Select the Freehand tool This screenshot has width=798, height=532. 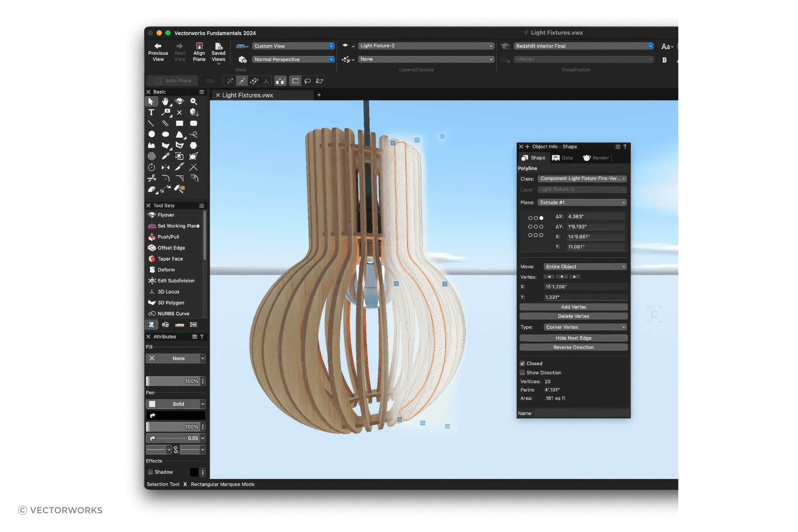tap(194, 134)
